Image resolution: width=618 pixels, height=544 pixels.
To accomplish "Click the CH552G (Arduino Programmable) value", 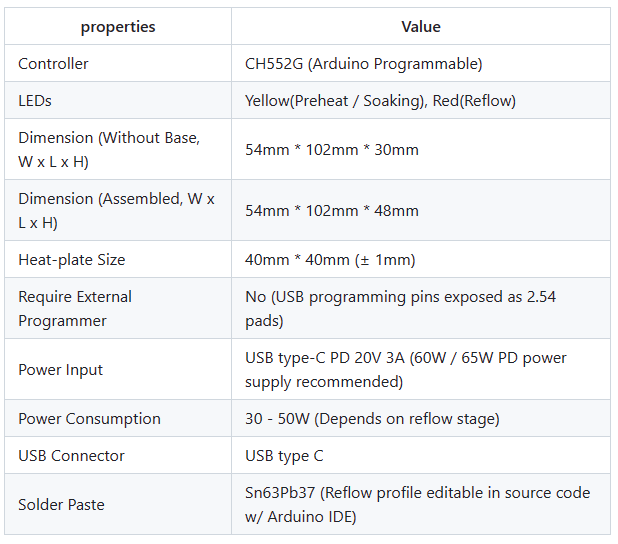I will (363, 64).
